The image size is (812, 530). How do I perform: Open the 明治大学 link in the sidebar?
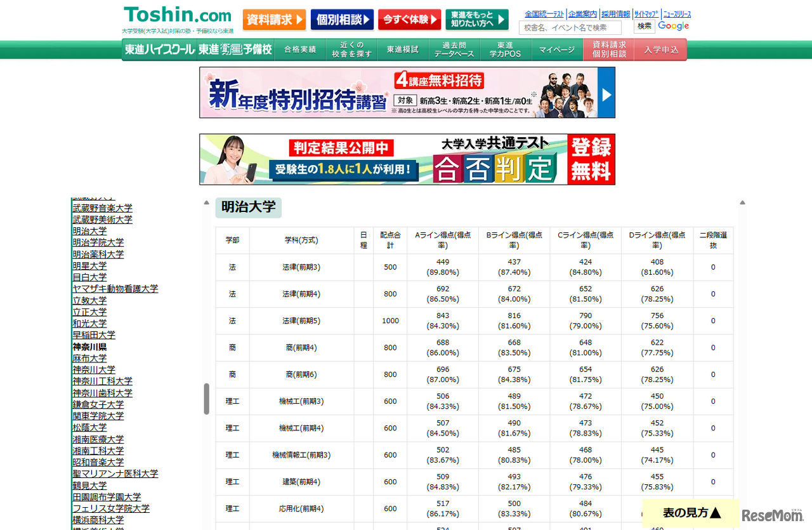pos(89,231)
